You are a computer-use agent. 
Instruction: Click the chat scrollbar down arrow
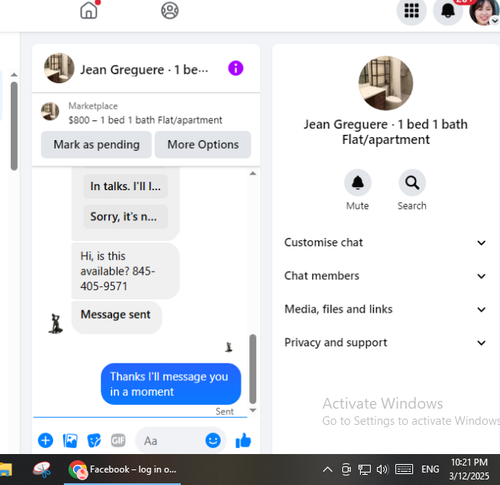(253, 410)
